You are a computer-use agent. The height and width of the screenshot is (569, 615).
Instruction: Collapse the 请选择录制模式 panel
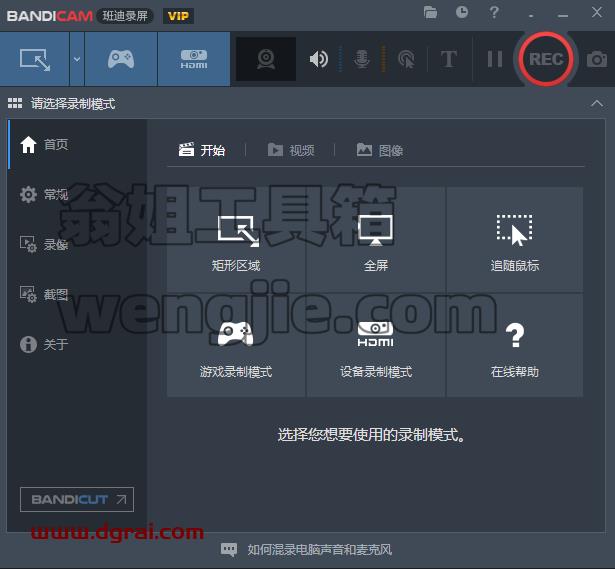(597, 104)
